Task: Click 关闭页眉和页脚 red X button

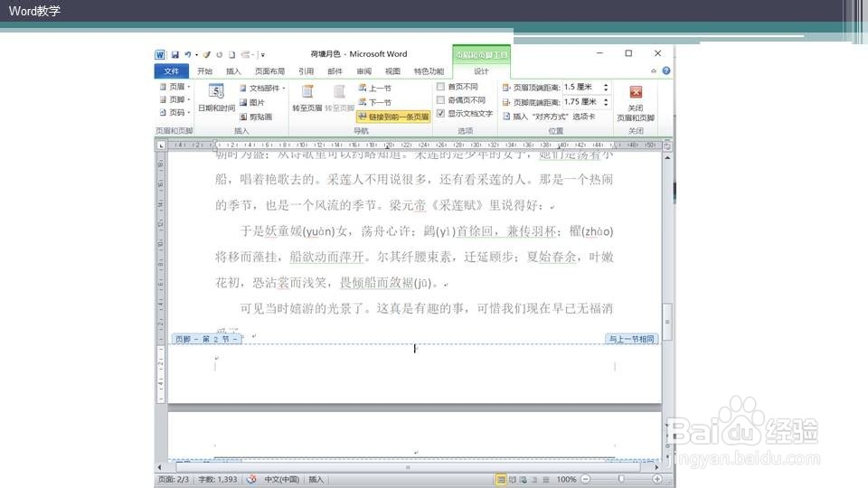Action: pyautogui.click(x=636, y=92)
